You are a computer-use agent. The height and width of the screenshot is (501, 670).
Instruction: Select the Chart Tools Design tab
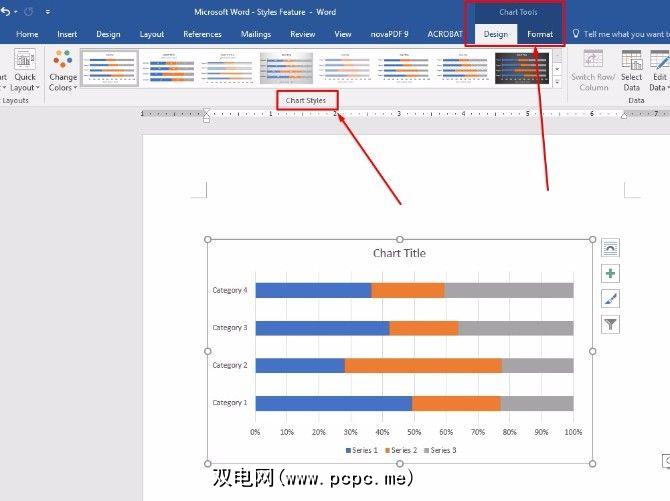[496, 34]
